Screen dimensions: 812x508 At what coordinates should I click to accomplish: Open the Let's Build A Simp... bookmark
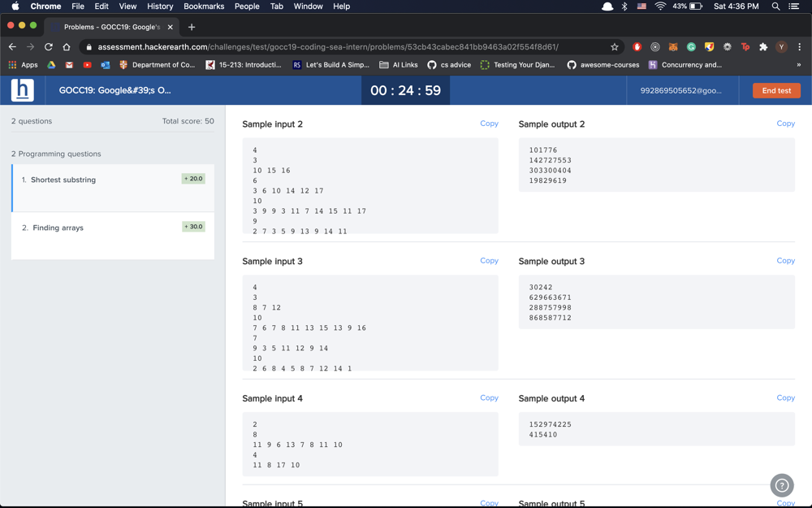331,65
